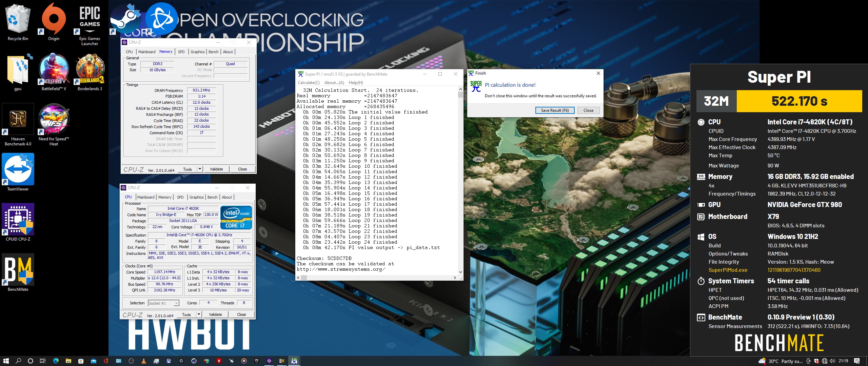Open Microsoft Store from the taskbar
The image size is (868, 366).
point(81,361)
